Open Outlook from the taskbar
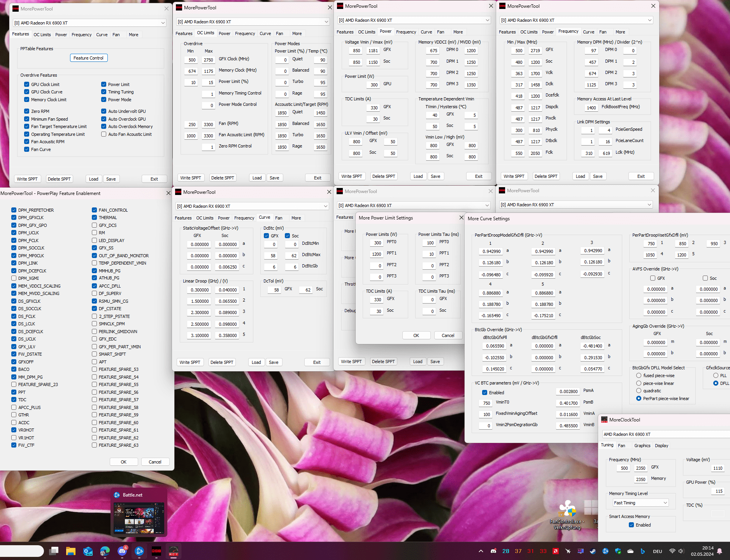Screen dimensions: 730x560 (x=88, y=551)
